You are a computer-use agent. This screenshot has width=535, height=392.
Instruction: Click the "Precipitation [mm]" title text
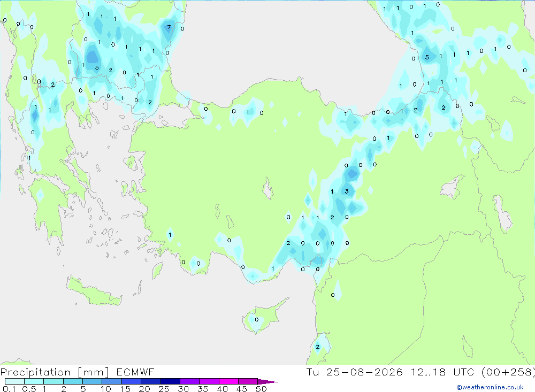pyautogui.click(x=55, y=372)
